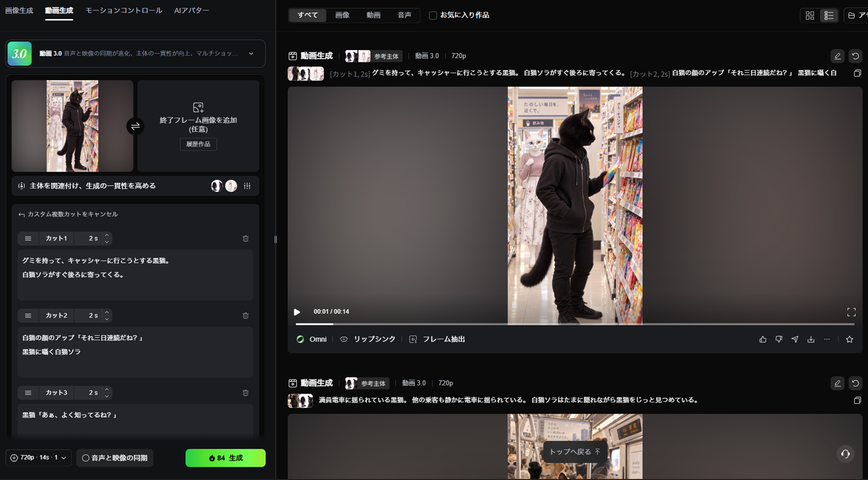Increase カット3 duration with up arrow
Viewport: 868px width, 480px height.
coord(107,389)
